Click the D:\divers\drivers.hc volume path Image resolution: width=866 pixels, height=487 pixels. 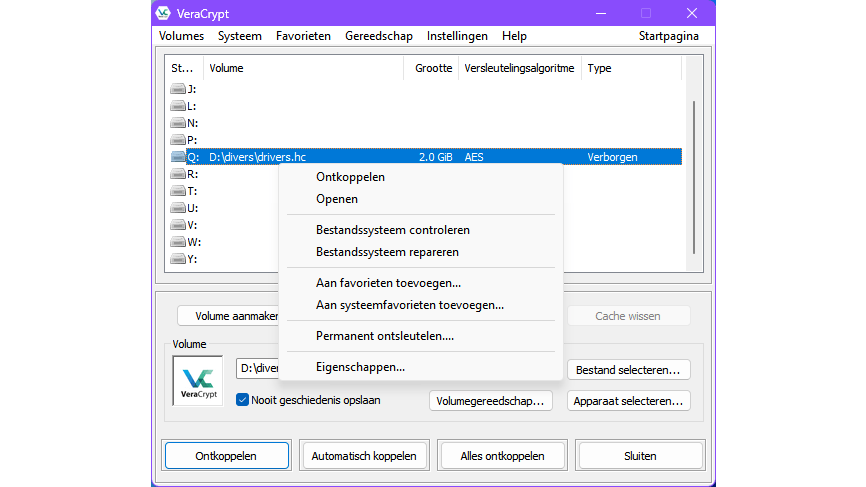pyautogui.click(x=257, y=157)
